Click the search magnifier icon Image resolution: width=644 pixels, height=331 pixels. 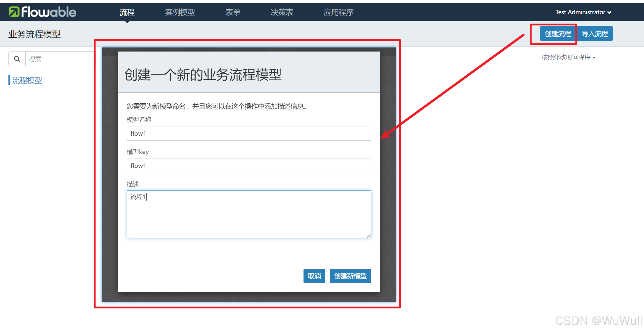tap(17, 59)
